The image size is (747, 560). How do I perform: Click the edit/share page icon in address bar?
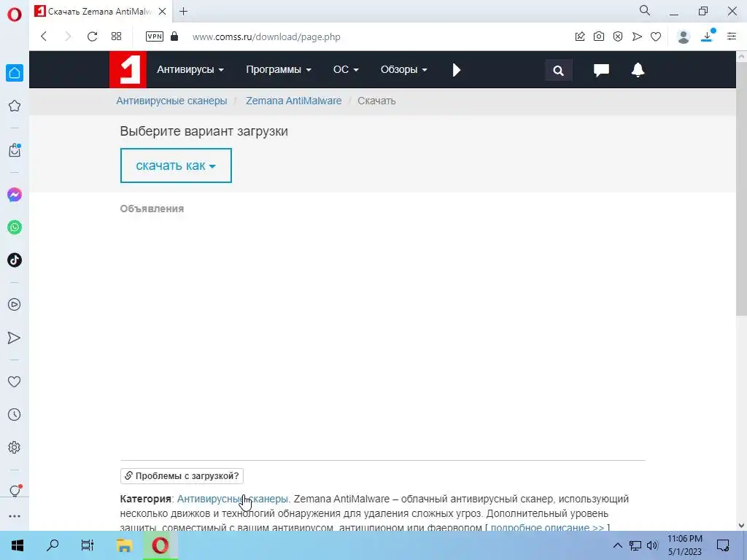point(580,36)
